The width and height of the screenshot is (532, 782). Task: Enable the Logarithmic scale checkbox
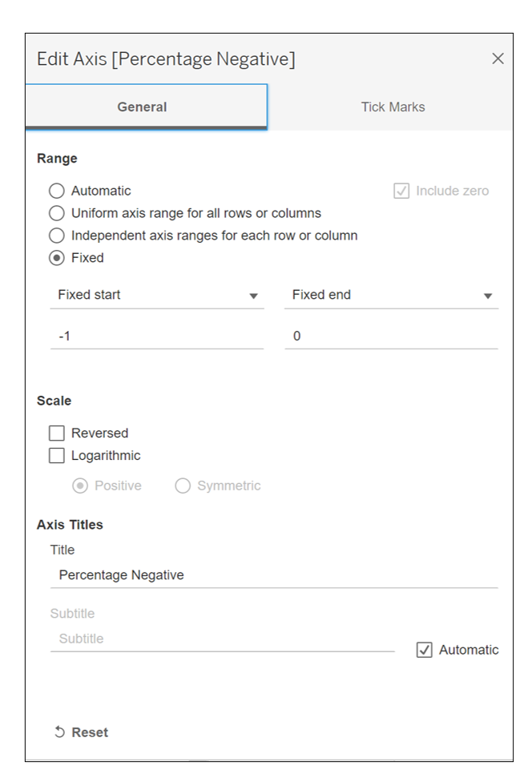57,455
